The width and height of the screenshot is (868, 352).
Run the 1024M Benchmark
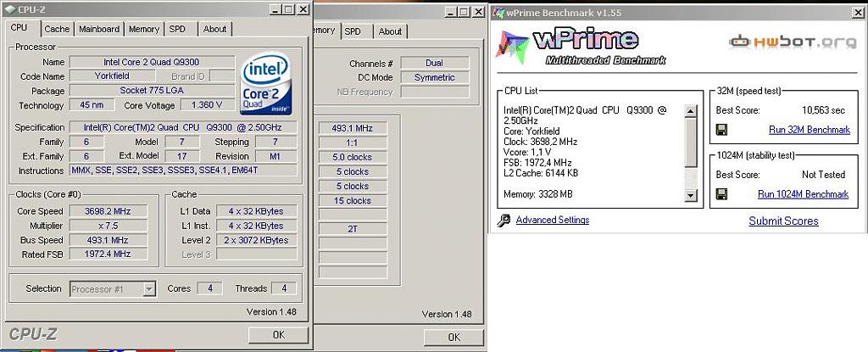804,194
